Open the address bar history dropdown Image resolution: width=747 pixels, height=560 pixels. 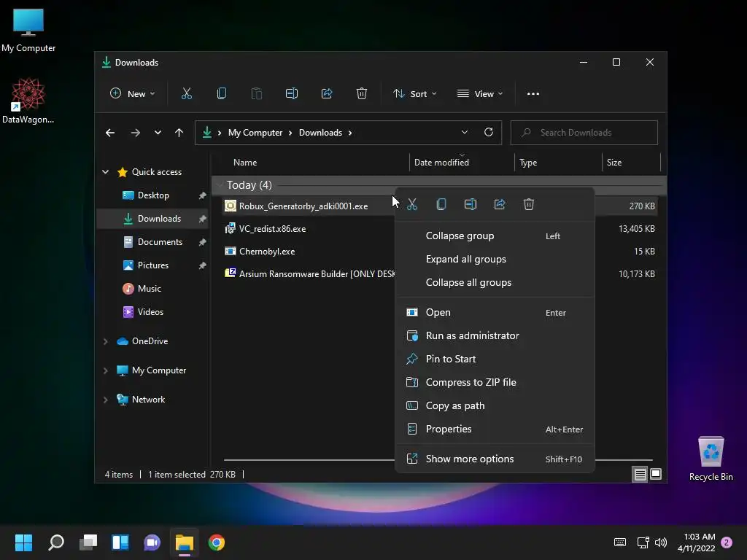coord(465,133)
